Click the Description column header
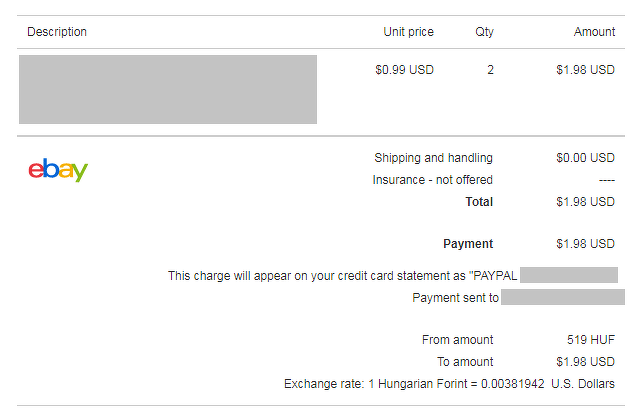The height and width of the screenshot is (419, 639). pyautogui.click(x=57, y=32)
